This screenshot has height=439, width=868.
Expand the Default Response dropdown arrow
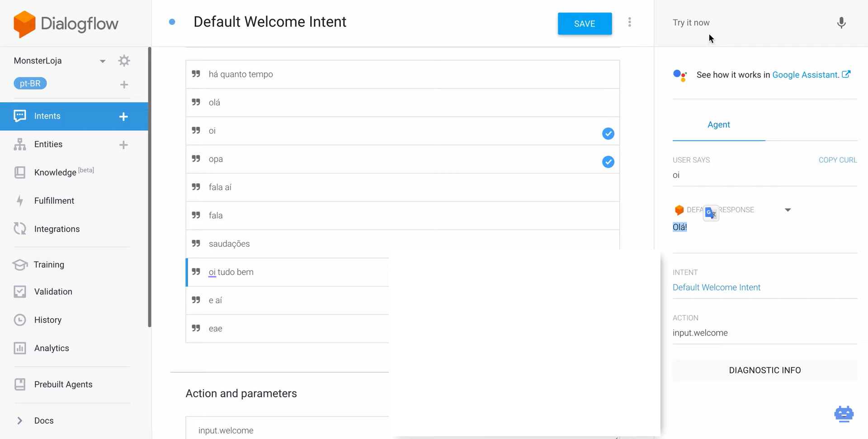pyautogui.click(x=788, y=210)
